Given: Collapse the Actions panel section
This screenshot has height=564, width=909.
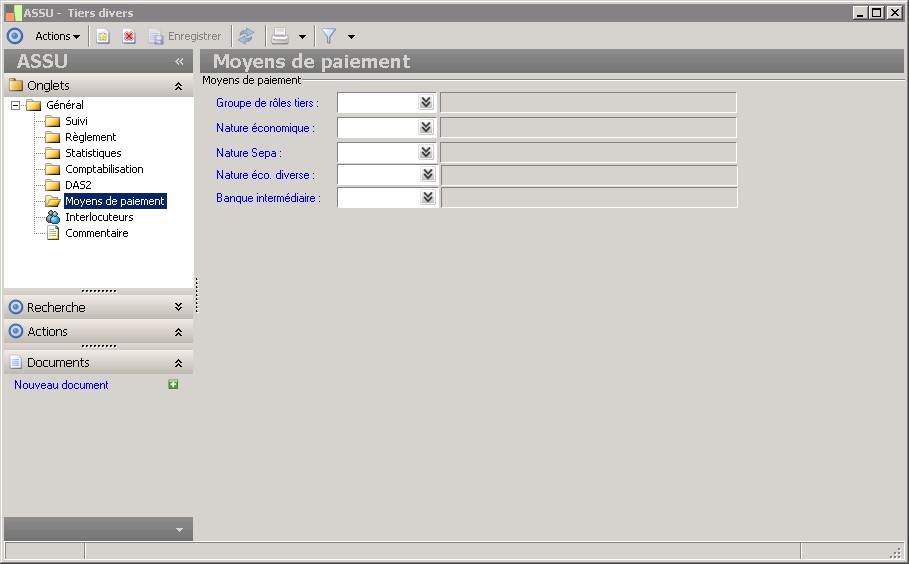Looking at the screenshot, I should coord(179,332).
